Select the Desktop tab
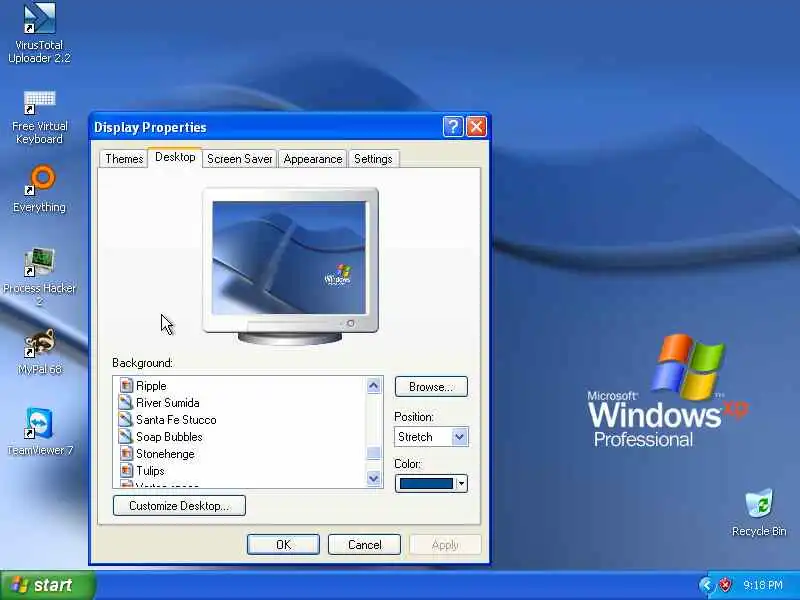The image size is (800, 600). click(175, 157)
